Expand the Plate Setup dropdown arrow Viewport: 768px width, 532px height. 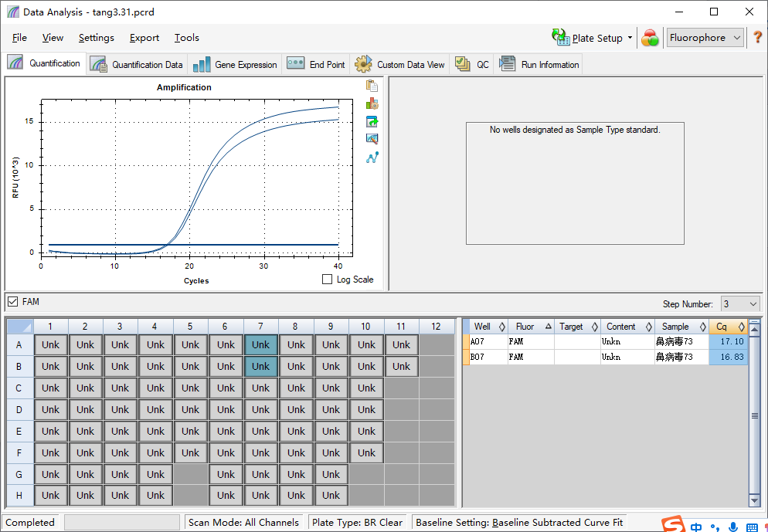tap(630, 38)
